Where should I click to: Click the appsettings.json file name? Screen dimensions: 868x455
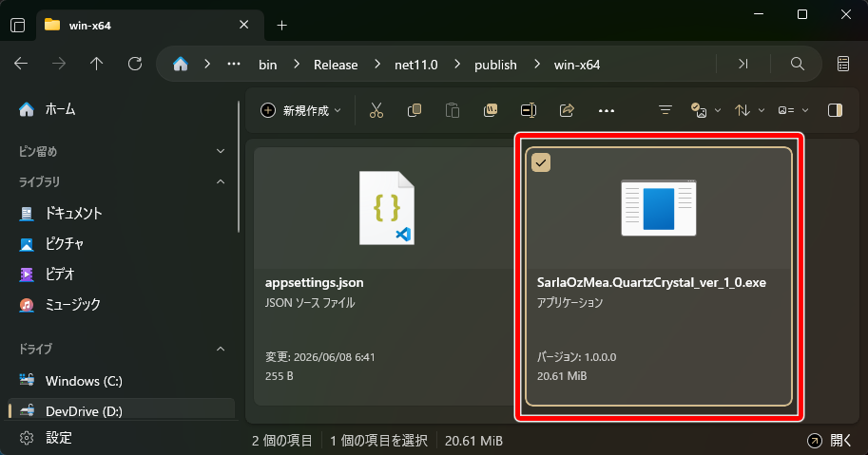314,282
